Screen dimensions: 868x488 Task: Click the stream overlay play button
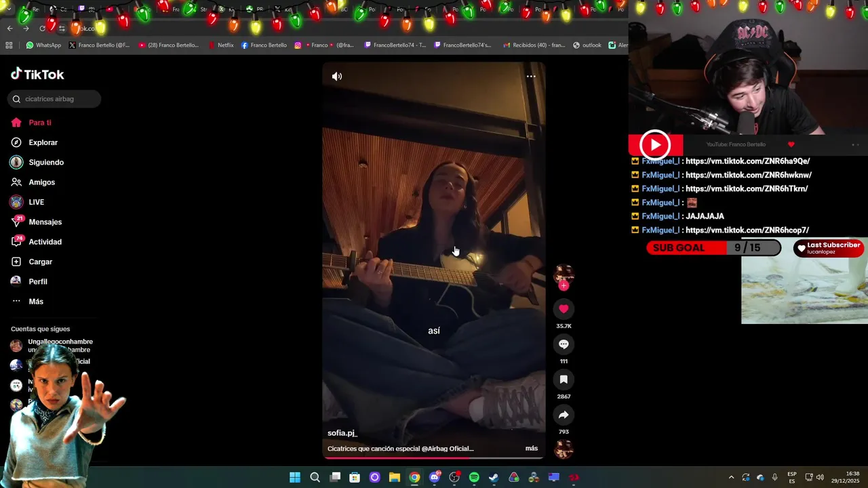point(655,145)
